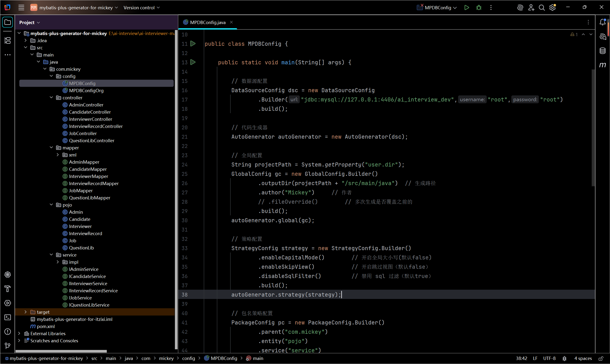The image size is (610, 364).
Task: Open the Terminal tool window
Action: 8,317
